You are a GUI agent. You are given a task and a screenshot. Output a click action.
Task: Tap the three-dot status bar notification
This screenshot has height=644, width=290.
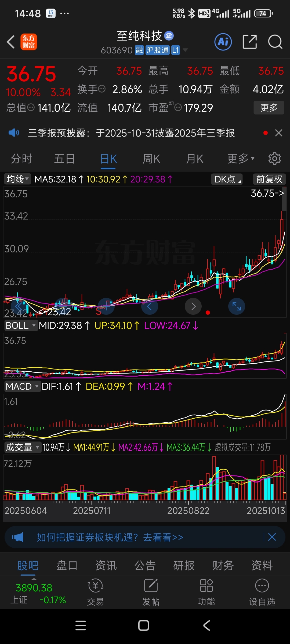[x=64, y=13]
